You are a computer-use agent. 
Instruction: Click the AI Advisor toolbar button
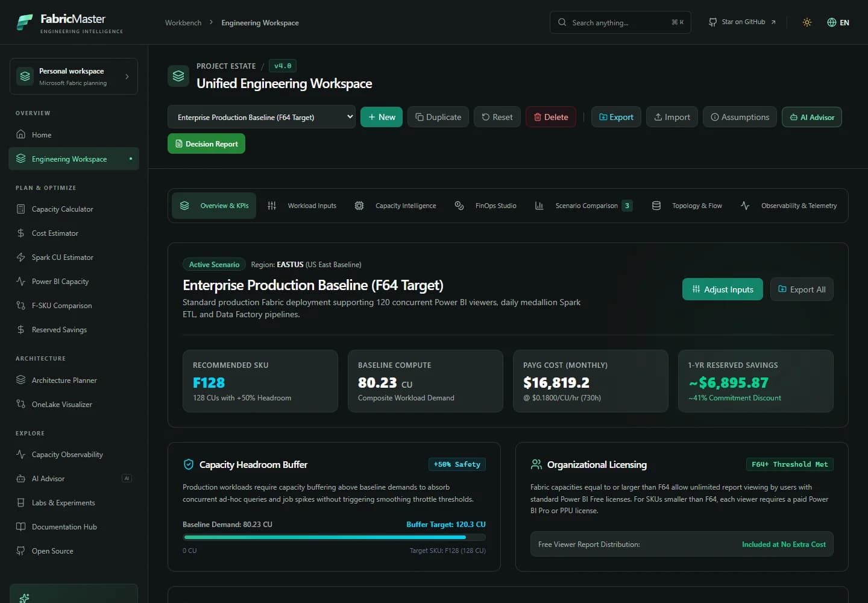tap(812, 117)
